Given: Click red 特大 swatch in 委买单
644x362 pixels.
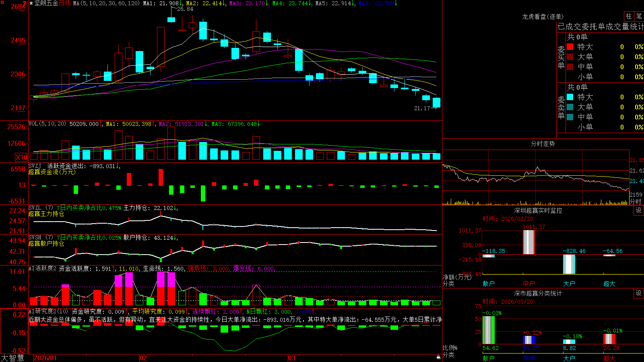Looking at the screenshot, I should pyautogui.click(x=570, y=47).
